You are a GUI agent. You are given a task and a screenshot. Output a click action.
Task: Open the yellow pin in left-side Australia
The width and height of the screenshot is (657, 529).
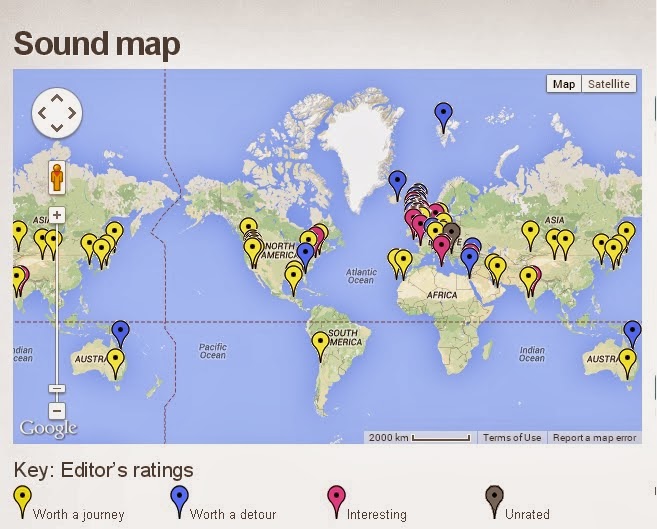pyautogui.click(x=115, y=360)
